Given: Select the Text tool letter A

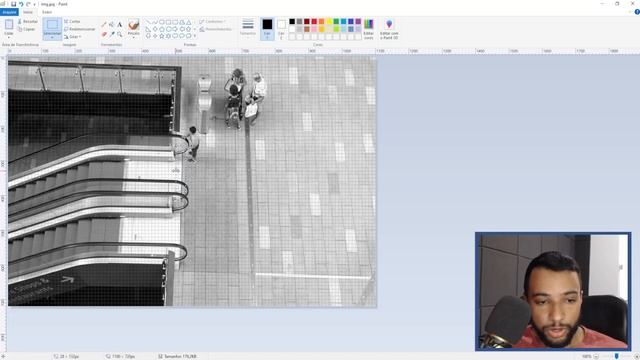Looking at the screenshot, I should click(119, 24).
